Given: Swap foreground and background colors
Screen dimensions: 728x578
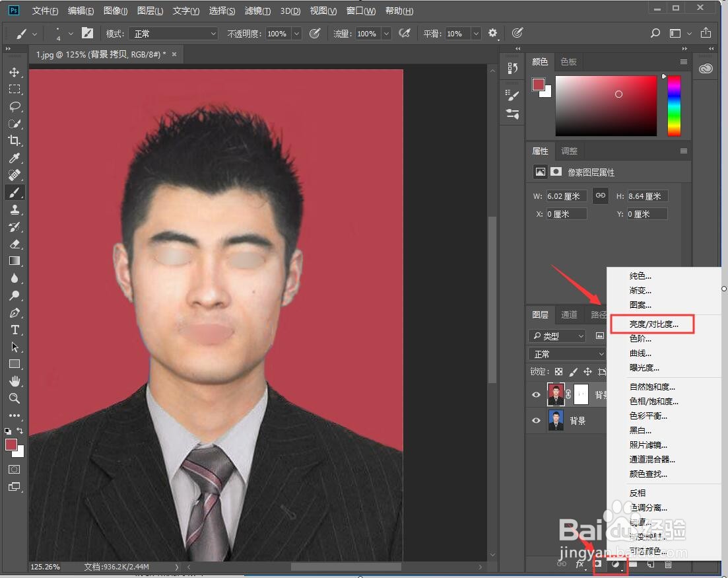Looking at the screenshot, I should pos(20,430).
